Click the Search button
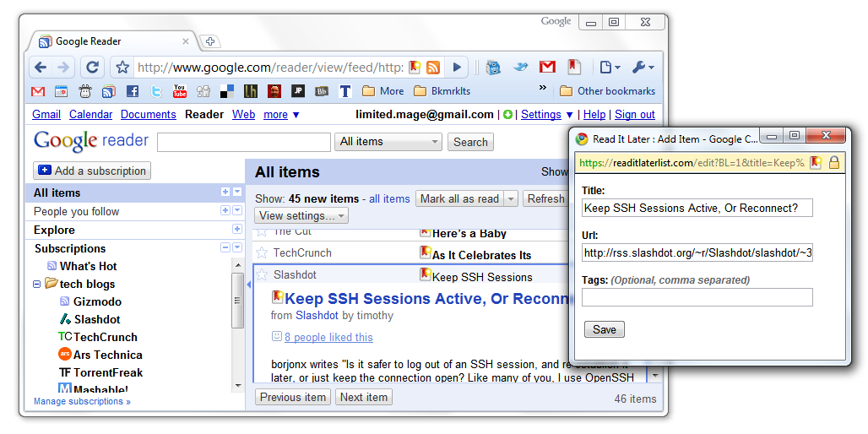Image resolution: width=868 pixels, height=434 pixels. (x=470, y=142)
